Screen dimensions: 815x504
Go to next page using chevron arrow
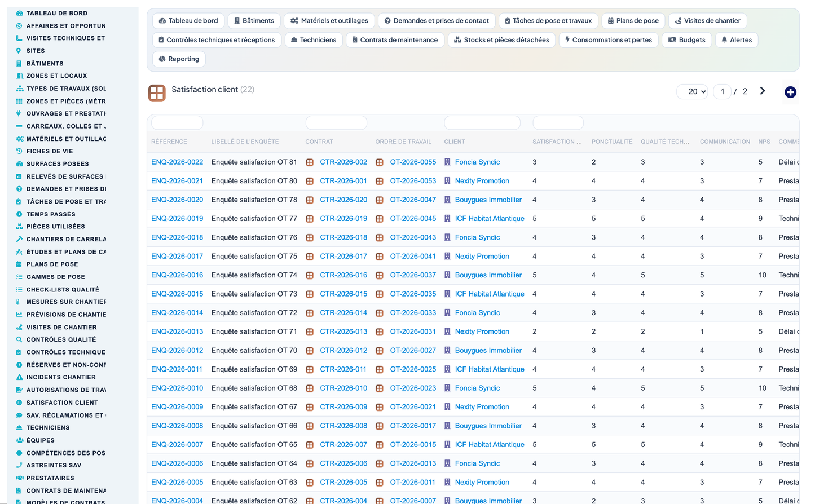coord(763,91)
